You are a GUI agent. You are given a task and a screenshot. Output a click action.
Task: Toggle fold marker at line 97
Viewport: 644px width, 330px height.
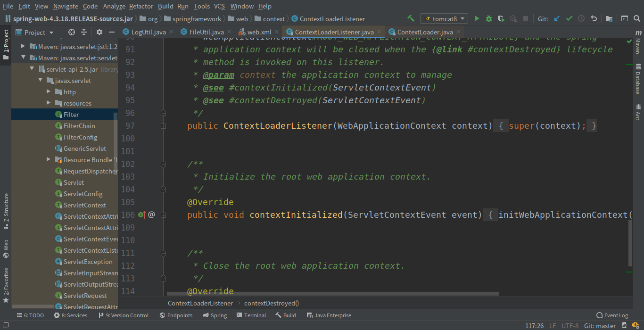(x=163, y=126)
